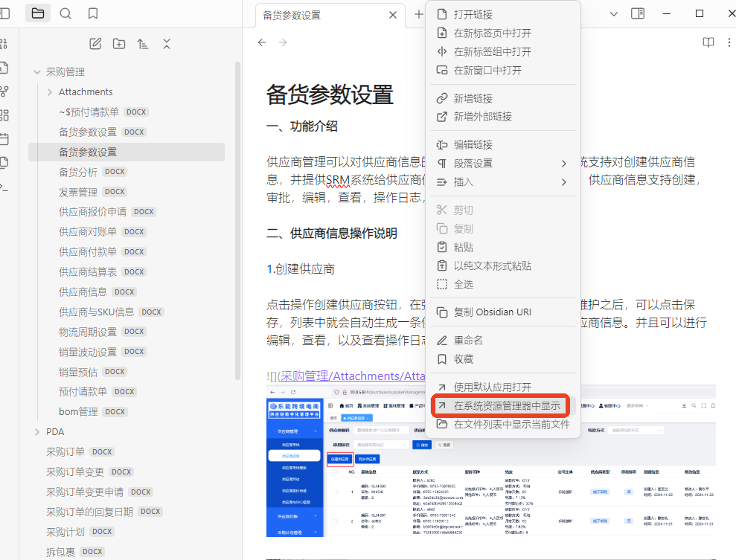Screen dimensions: 736x560
Task: Select 在系统资源管理器中显示 from the context menu
Action: [508, 405]
